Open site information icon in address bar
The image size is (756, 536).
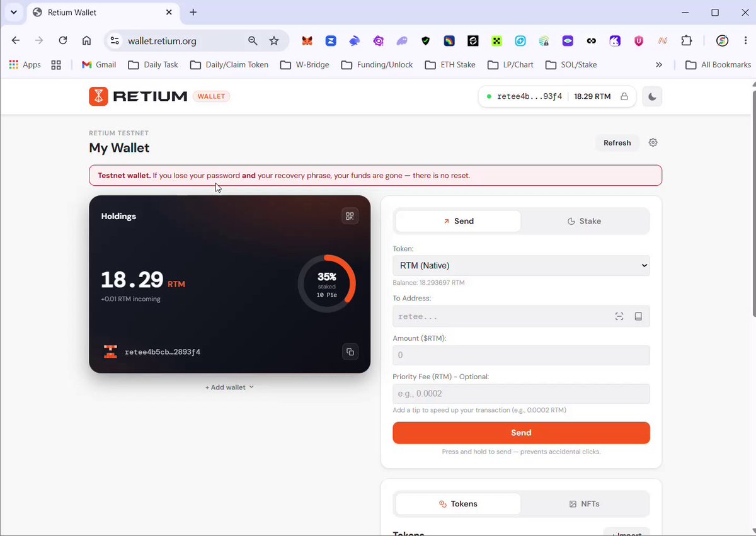(x=114, y=41)
